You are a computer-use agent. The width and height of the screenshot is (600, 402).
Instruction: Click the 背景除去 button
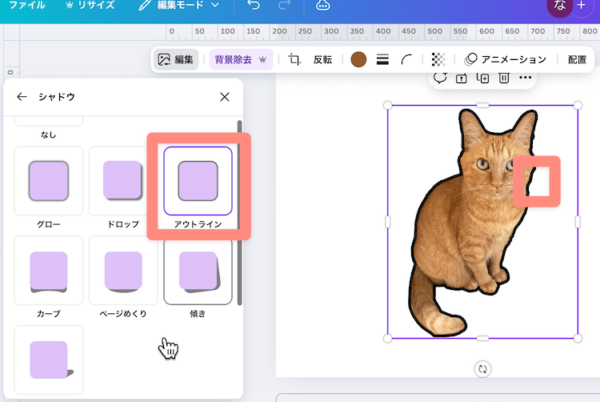click(x=241, y=60)
